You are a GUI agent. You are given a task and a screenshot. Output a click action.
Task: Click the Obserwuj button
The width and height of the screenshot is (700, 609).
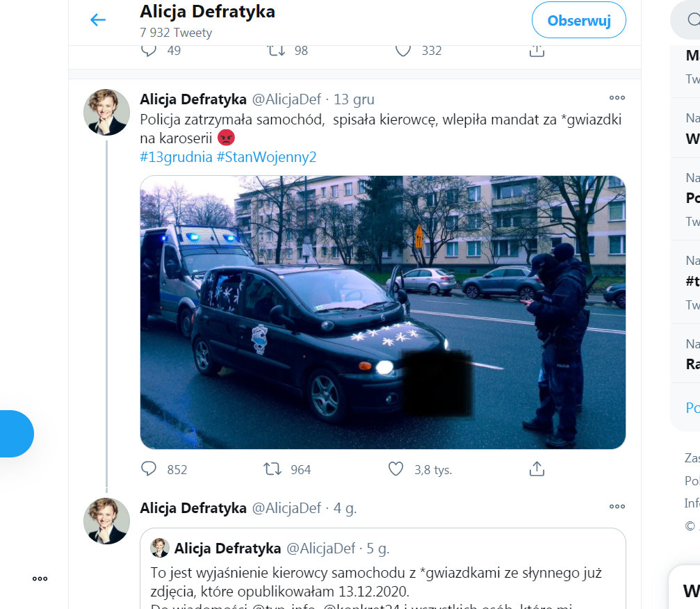pos(578,19)
